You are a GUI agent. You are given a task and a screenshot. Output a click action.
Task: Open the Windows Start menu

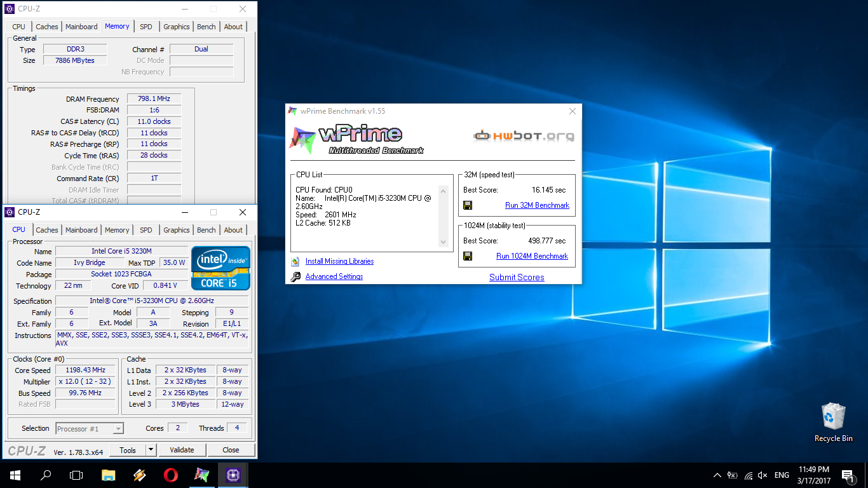click(x=15, y=475)
